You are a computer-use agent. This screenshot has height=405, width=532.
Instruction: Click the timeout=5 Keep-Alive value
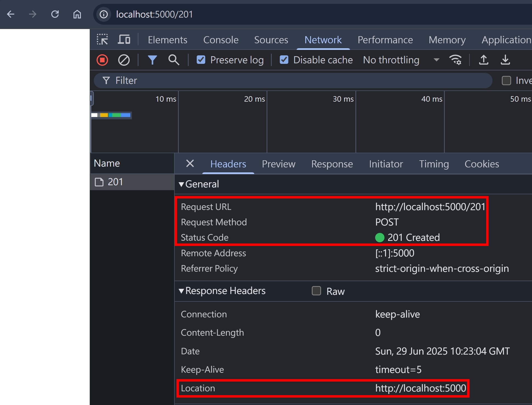coord(398,370)
